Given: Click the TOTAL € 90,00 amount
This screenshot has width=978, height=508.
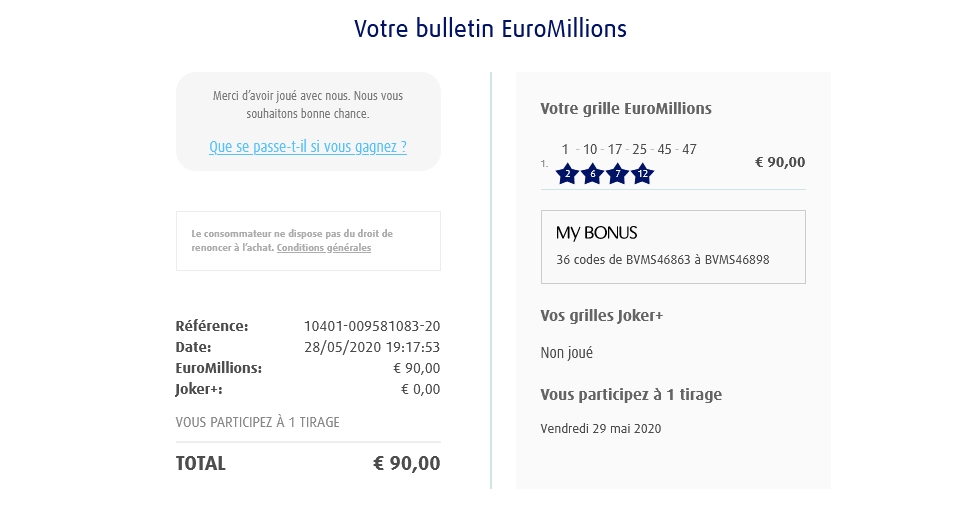Looking at the screenshot, I should click(x=406, y=463).
